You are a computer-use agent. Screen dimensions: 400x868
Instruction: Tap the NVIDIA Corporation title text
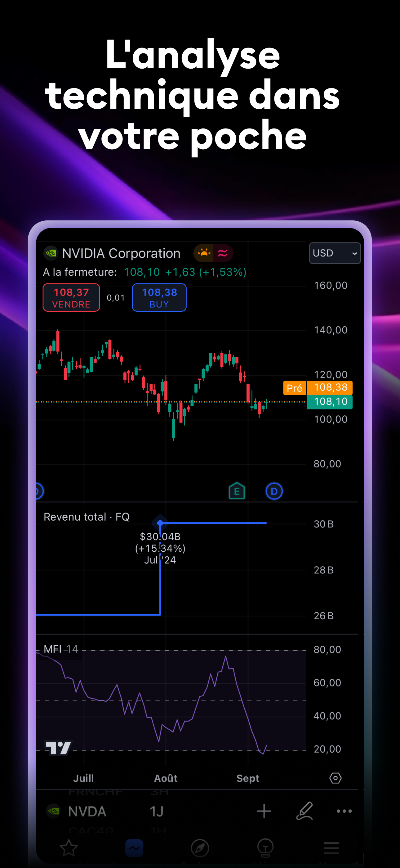pos(121,253)
